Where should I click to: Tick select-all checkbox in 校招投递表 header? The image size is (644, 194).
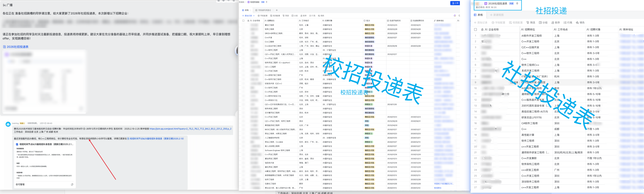(243, 21)
